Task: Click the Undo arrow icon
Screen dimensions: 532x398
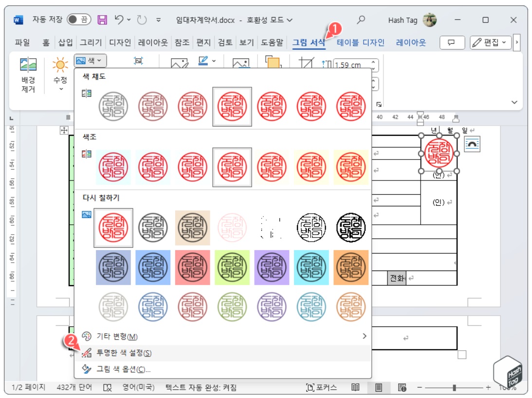Action: [x=119, y=19]
